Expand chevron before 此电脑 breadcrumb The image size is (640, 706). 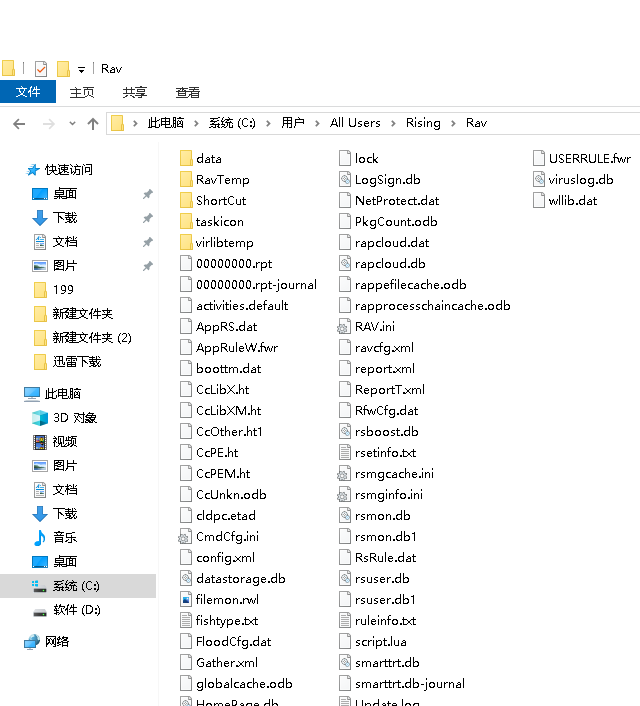point(135,123)
